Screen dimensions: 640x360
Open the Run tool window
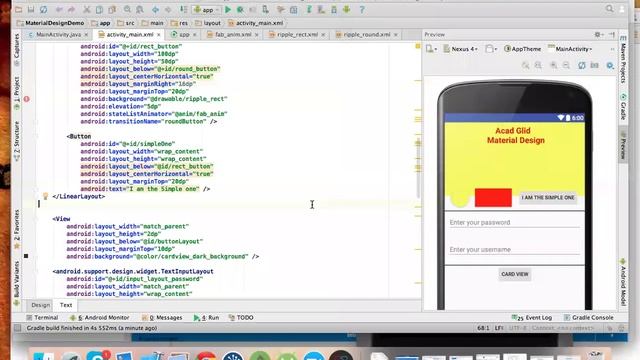point(207,318)
